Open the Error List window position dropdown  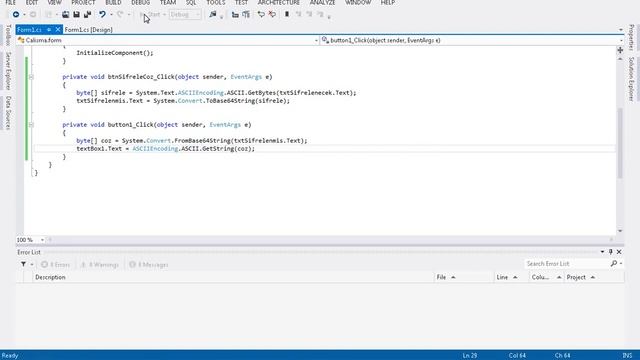[602, 252]
